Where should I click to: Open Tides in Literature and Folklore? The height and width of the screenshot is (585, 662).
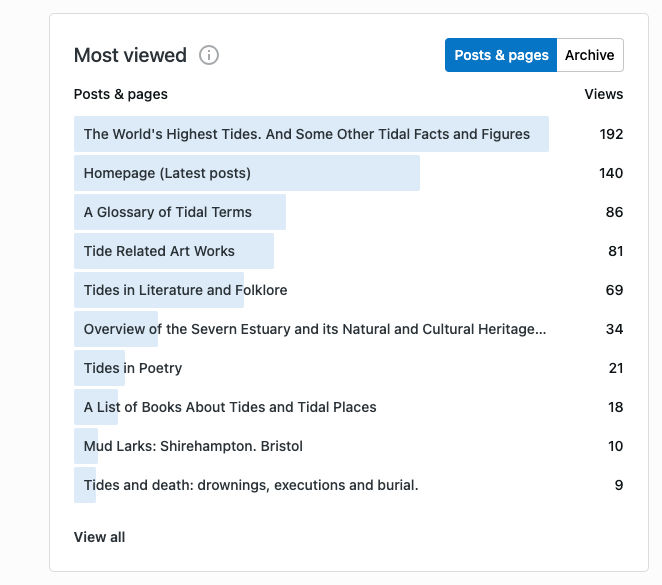click(185, 290)
